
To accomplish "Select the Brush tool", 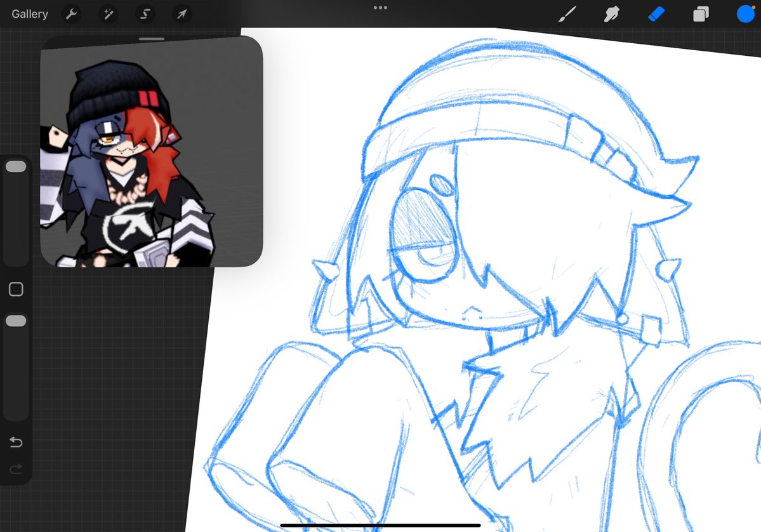I will [x=567, y=14].
